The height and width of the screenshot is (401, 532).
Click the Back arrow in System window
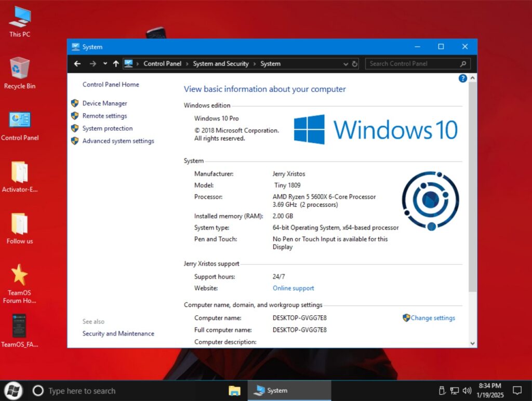point(77,64)
